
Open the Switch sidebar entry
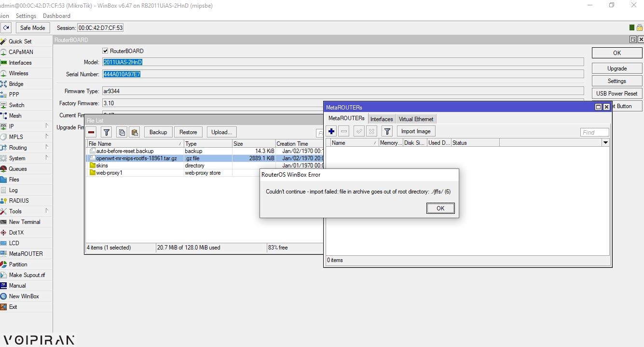16,105
